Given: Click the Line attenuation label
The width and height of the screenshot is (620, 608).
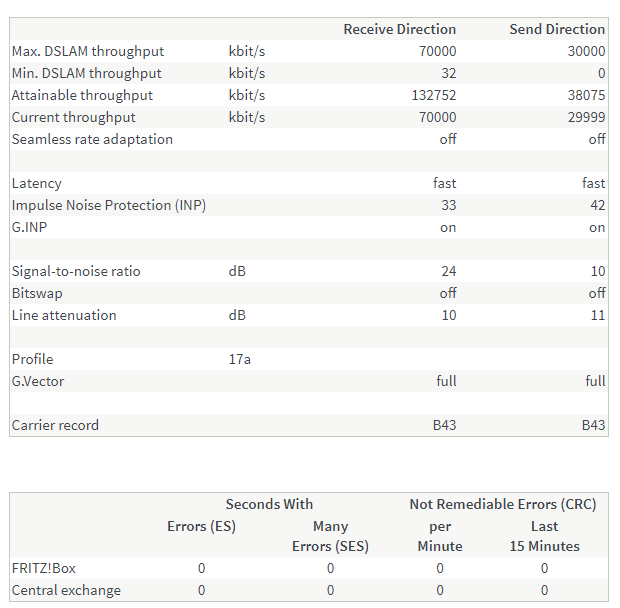Looking at the screenshot, I should coord(64,315).
